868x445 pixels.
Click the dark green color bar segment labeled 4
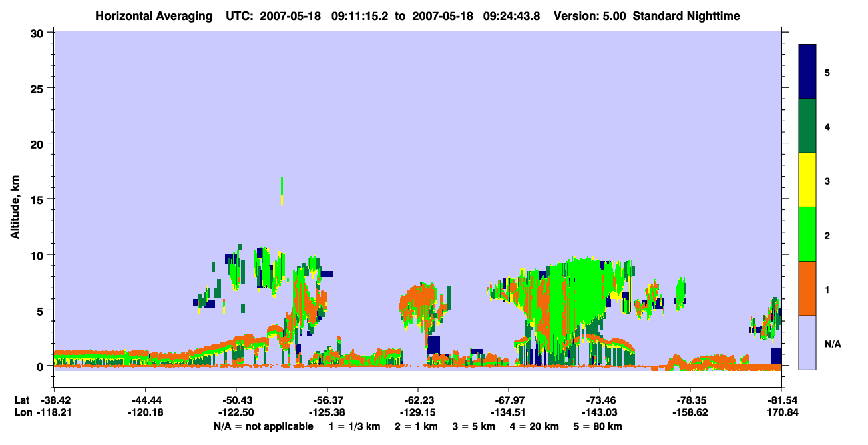click(807, 126)
